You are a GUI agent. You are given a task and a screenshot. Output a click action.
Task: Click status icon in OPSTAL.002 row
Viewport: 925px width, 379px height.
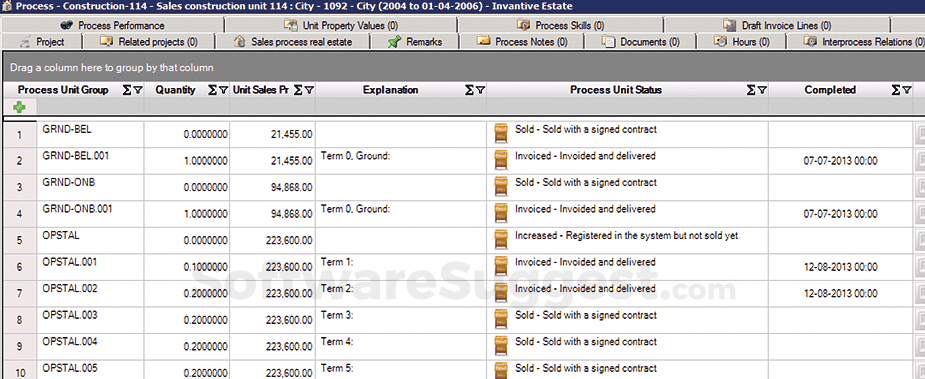click(x=501, y=293)
